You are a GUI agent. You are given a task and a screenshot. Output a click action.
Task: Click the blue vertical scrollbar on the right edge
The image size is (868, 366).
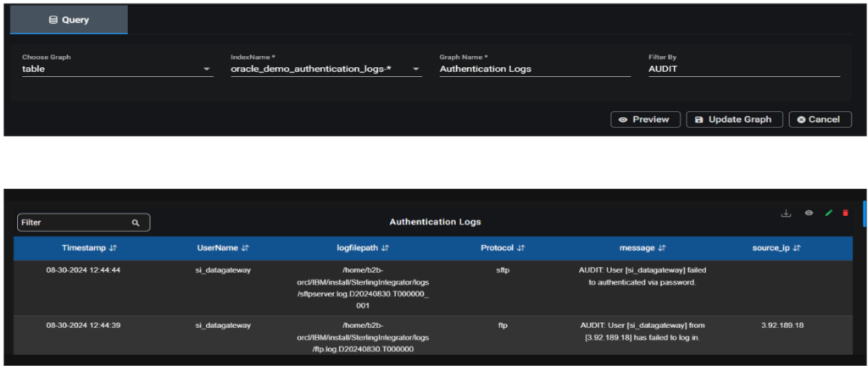(x=865, y=214)
